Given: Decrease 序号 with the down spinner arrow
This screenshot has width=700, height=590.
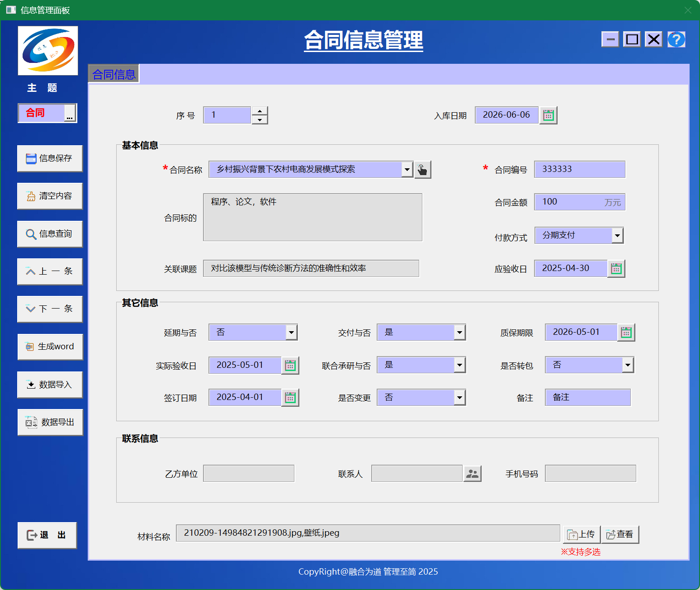Looking at the screenshot, I should coord(260,119).
